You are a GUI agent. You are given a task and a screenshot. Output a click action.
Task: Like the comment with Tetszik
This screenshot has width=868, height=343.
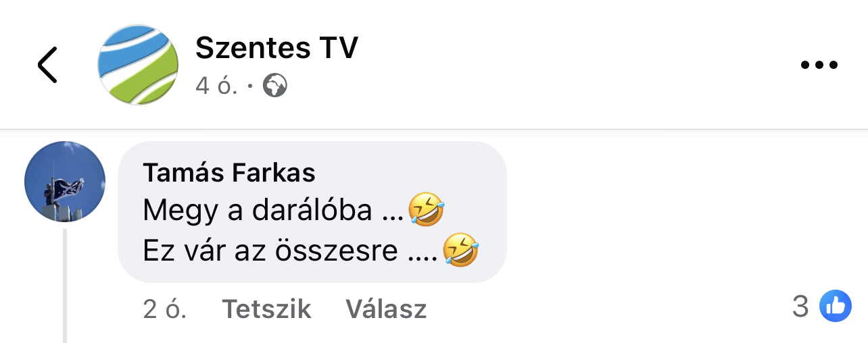(x=266, y=309)
